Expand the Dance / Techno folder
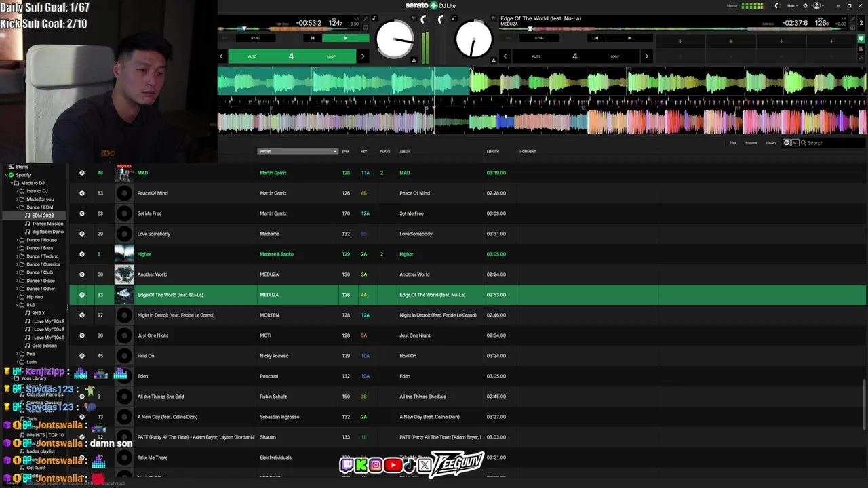This screenshot has height=488, width=868. (16, 256)
